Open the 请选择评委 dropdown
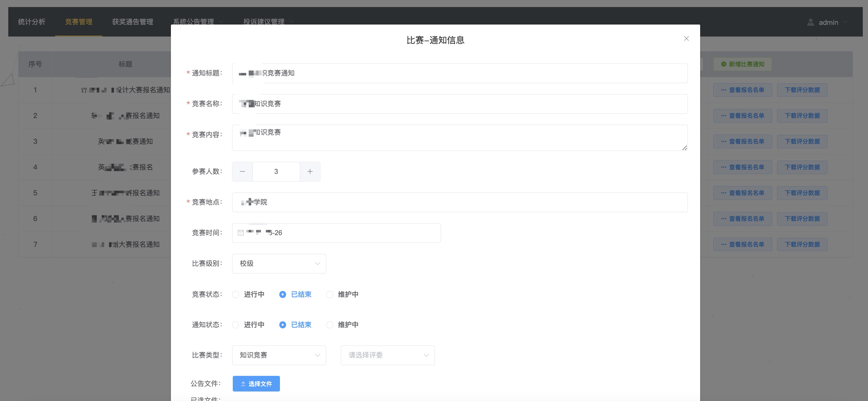Image resolution: width=868 pixels, height=401 pixels. click(x=387, y=355)
